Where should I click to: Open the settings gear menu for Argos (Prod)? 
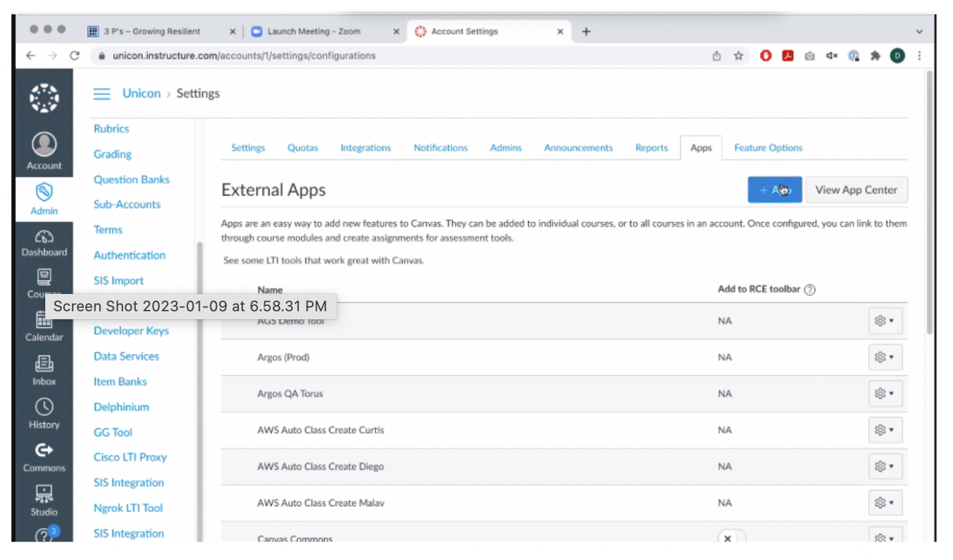click(885, 357)
